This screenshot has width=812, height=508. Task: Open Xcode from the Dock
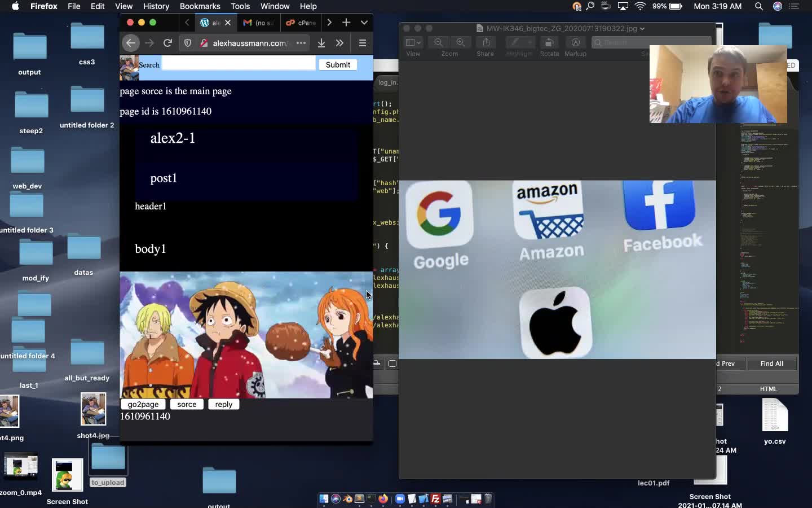(x=423, y=498)
